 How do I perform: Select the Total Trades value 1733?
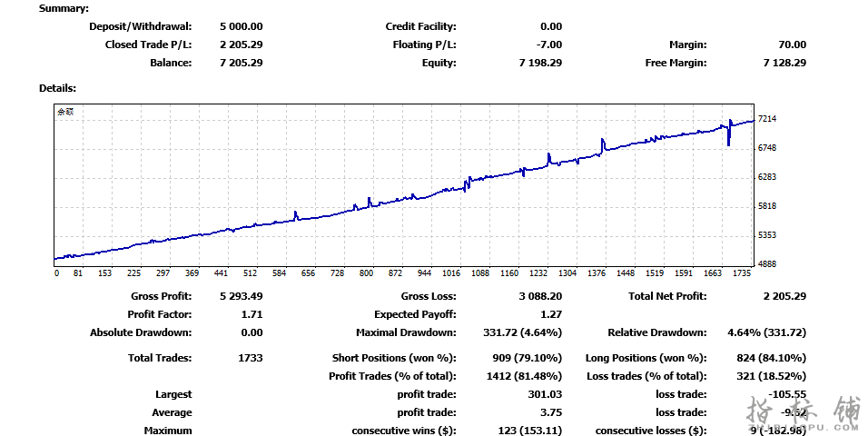[x=251, y=359]
